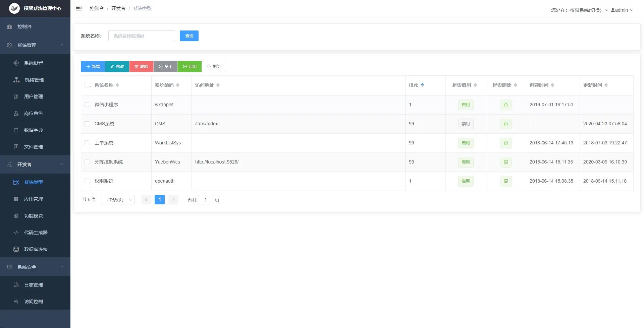Click the sidebar collapse hamburger icon

pyautogui.click(x=79, y=8)
